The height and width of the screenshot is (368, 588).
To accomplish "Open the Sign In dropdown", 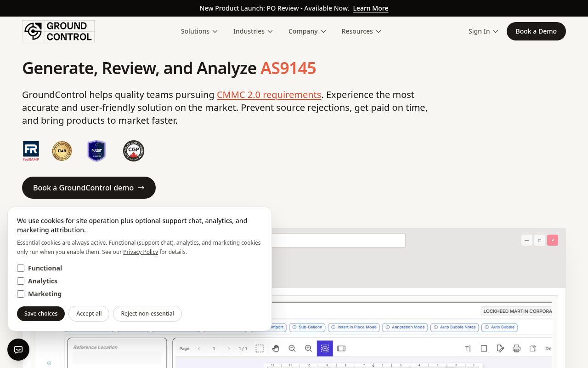I will point(483,31).
